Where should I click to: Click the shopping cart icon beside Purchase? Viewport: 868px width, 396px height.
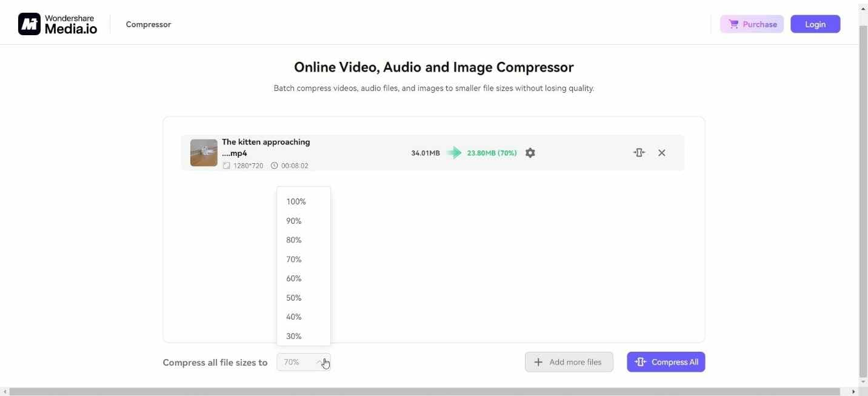click(x=734, y=24)
